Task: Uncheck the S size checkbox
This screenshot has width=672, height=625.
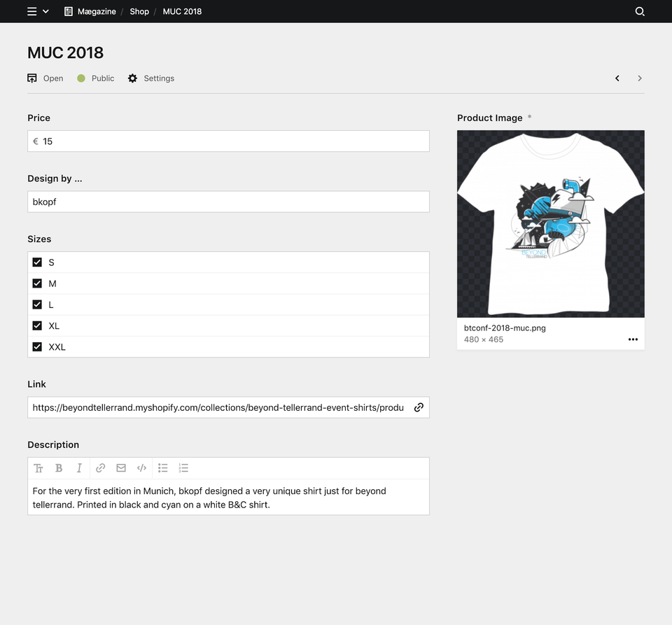Action: click(x=37, y=262)
